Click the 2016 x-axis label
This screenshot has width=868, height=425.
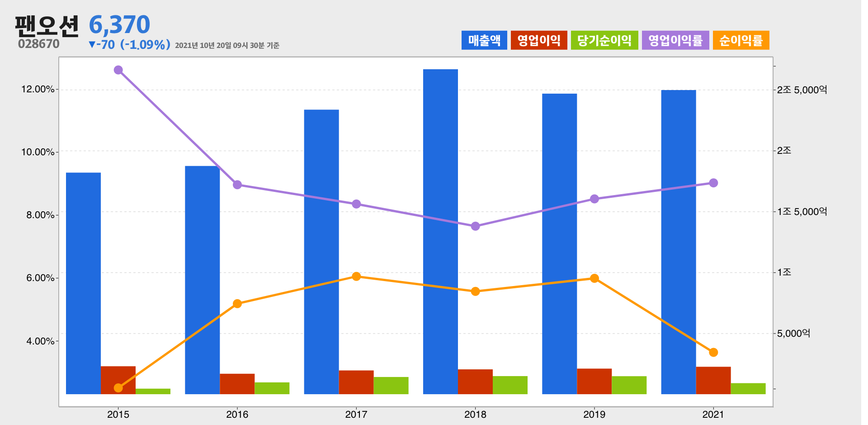coord(237,414)
